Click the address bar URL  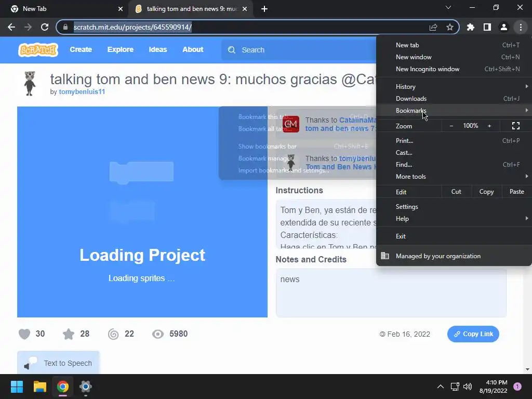click(x=132, y=27)
